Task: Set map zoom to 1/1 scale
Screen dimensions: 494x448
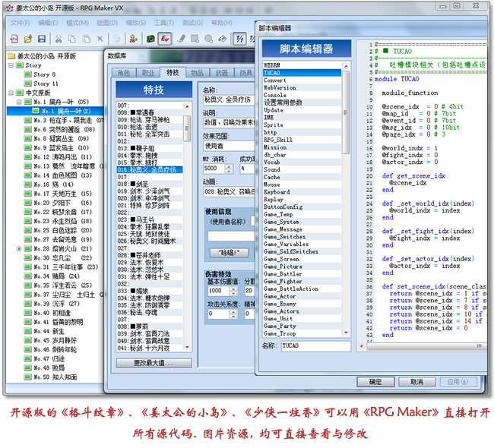Action: click(239, 39)
